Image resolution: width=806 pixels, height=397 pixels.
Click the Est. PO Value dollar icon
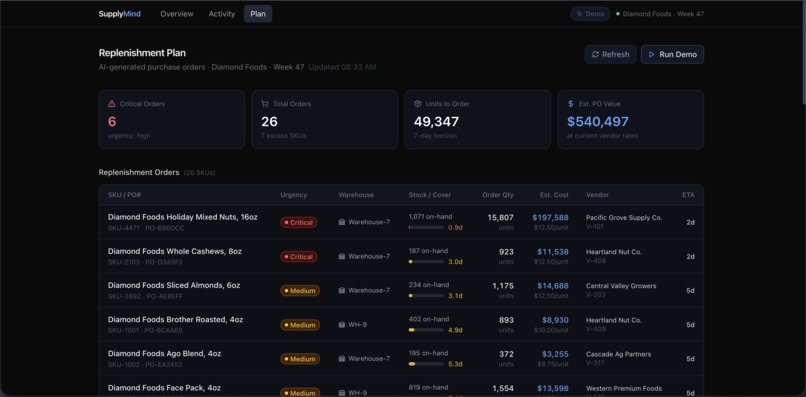pyautogui.click(x=571, y=104)
